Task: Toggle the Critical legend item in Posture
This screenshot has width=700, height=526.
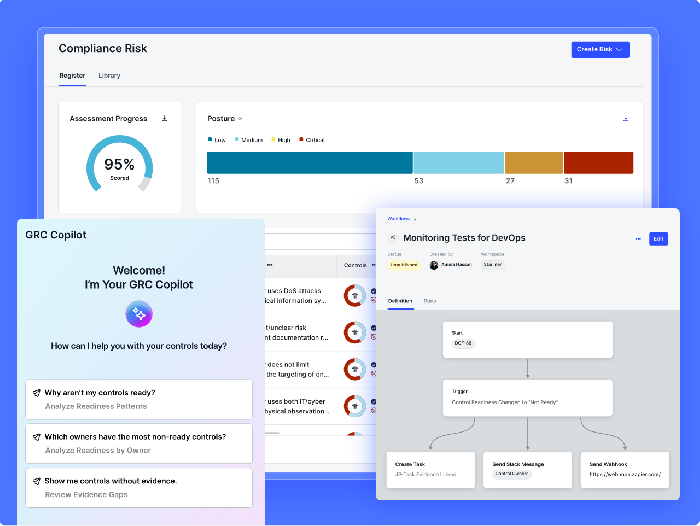Action: (x=312, y=140)
